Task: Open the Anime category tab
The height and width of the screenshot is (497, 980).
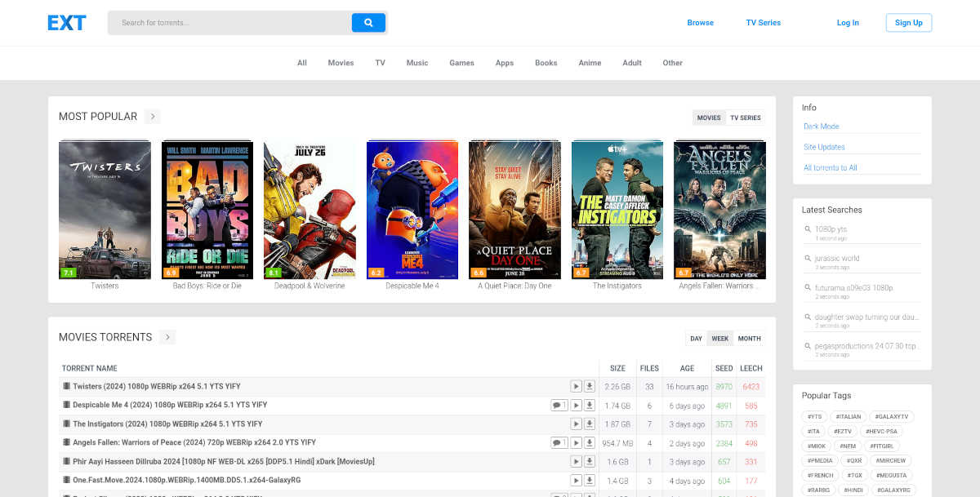Action: point(590,63)
